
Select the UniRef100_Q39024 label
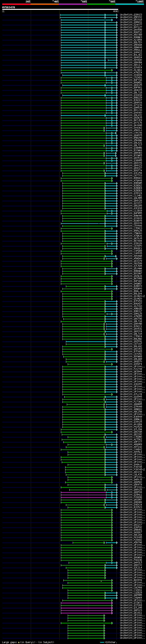click(x=131, y=193)
